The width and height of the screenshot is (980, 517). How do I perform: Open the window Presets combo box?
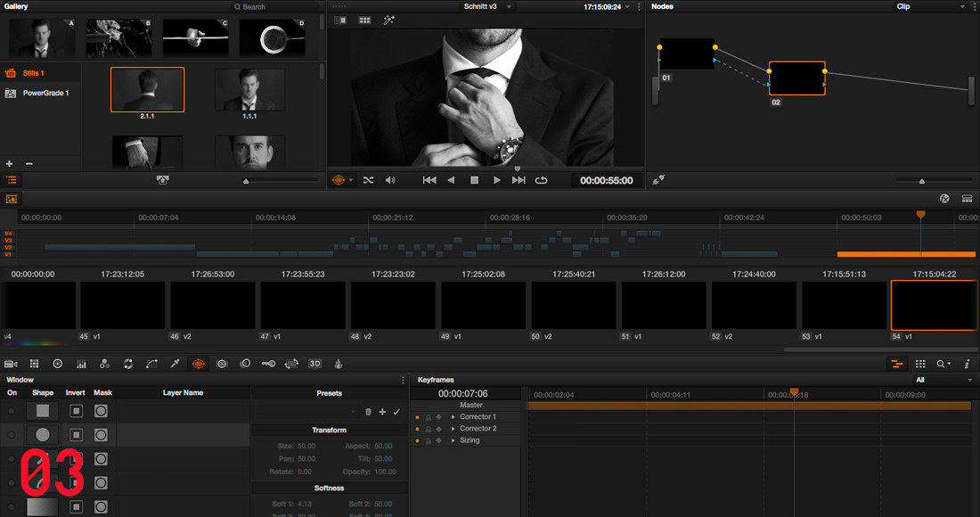coord(306,412)
